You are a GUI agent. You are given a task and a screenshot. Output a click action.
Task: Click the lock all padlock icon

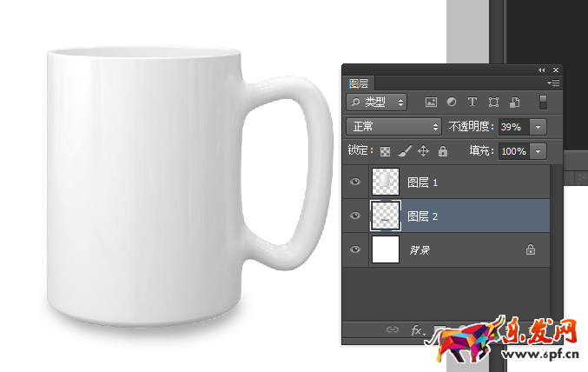(x=443, y=151)
